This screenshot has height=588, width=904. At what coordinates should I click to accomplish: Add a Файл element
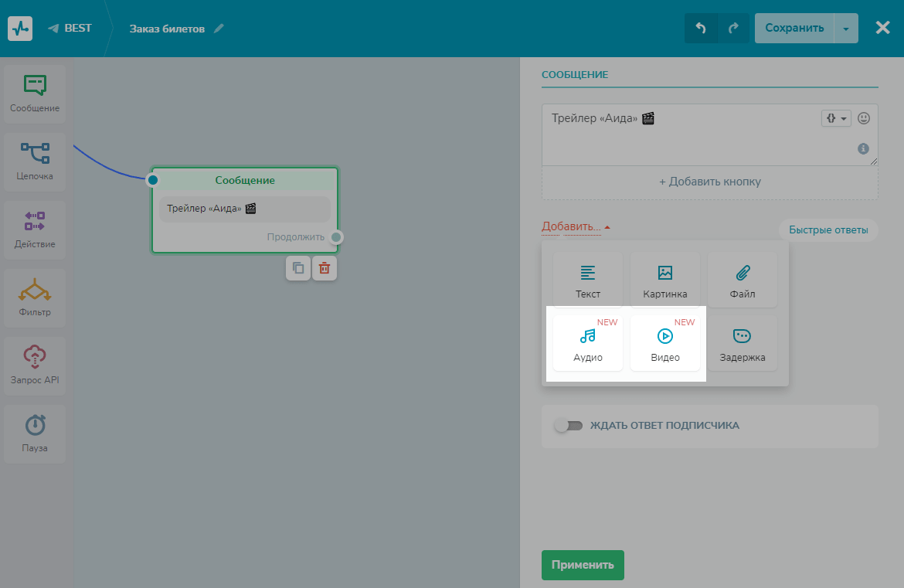pyautogui.click(x=743, y=280)
